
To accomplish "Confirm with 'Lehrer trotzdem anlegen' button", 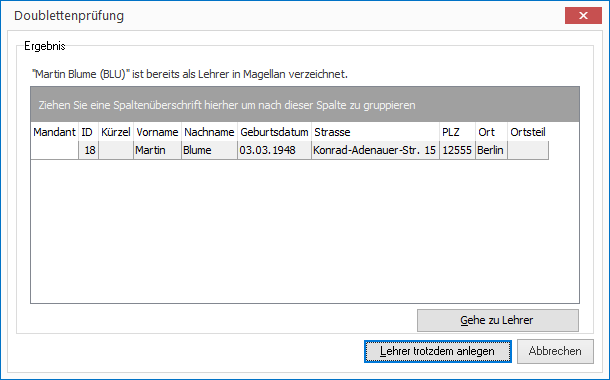I will 438,351.
